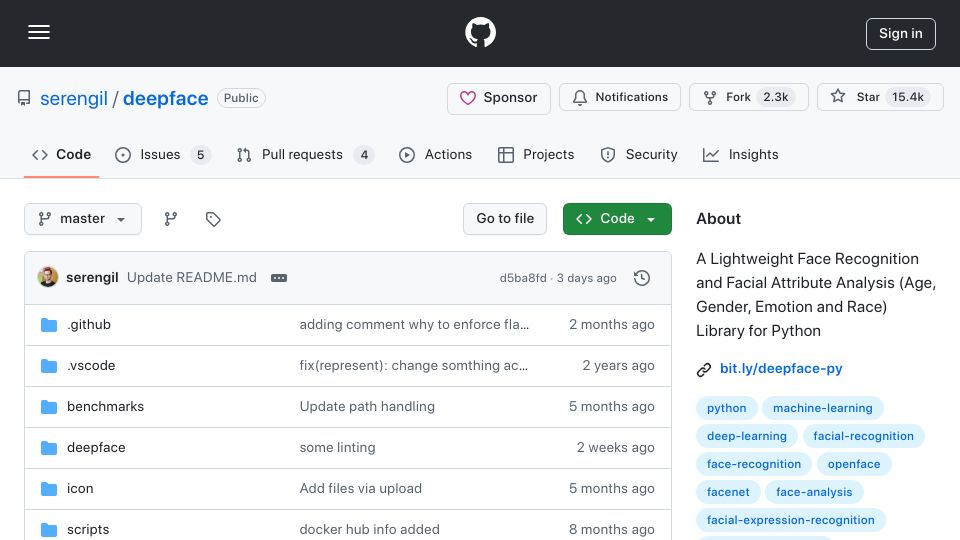The image size is (960, 540).
Task: Select the face-analysis topic tag
Action: click(x=814, y=492)
